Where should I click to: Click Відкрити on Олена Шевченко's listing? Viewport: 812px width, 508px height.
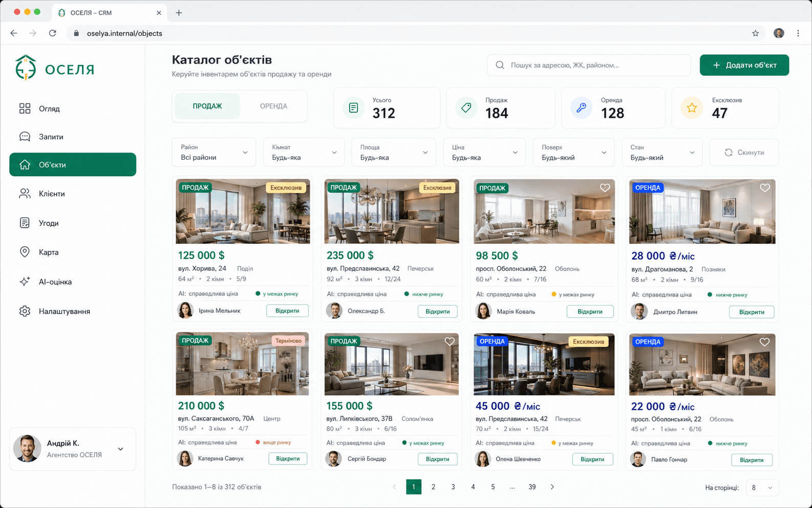point(592,459)
